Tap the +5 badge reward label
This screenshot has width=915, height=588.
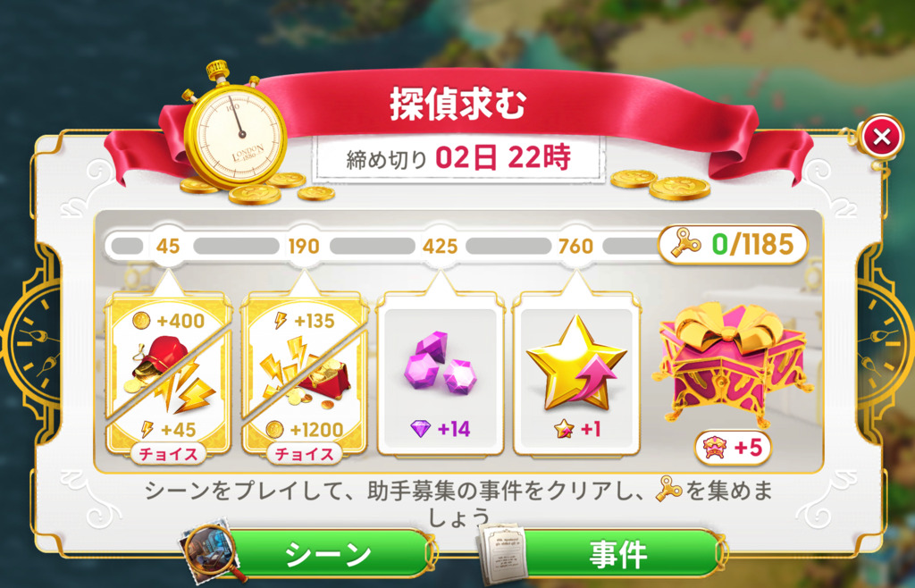(733, 448)
